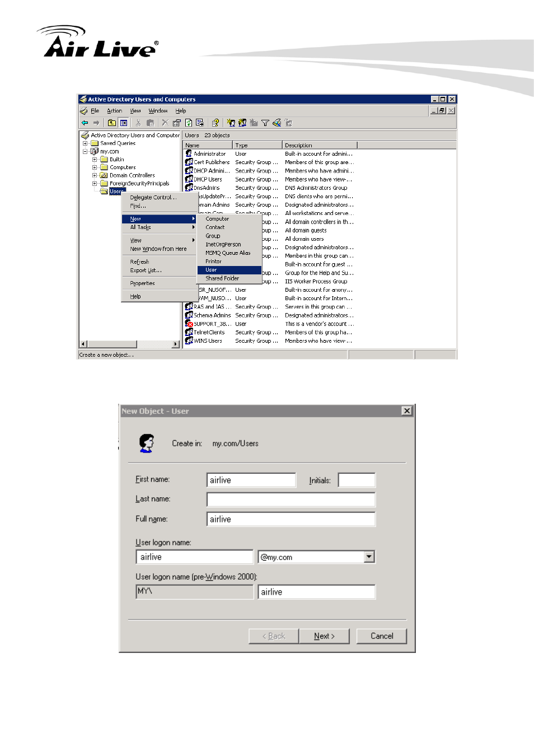This screenshot has height=756, width=534.
Task: Sort by the Type column header
Action: [x=257, y=145]
